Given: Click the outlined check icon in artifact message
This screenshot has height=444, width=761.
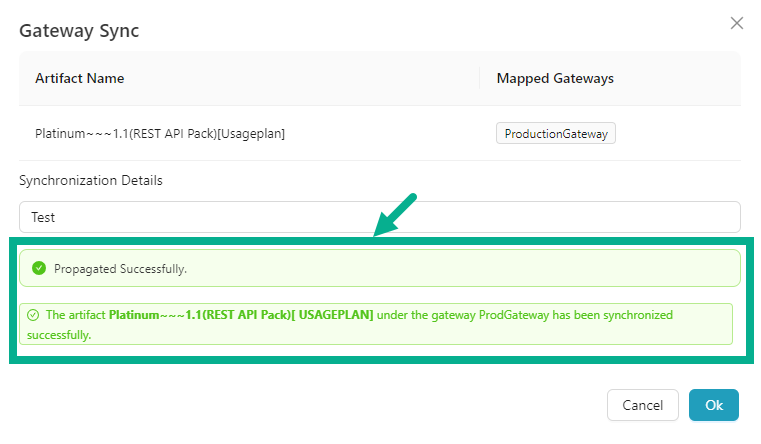Looking at the screenshot, I should pos(33,315).
